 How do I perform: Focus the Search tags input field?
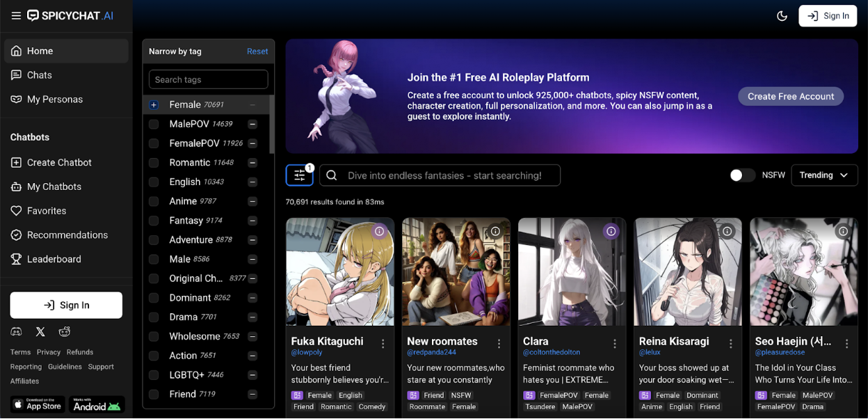coord(209,79)
